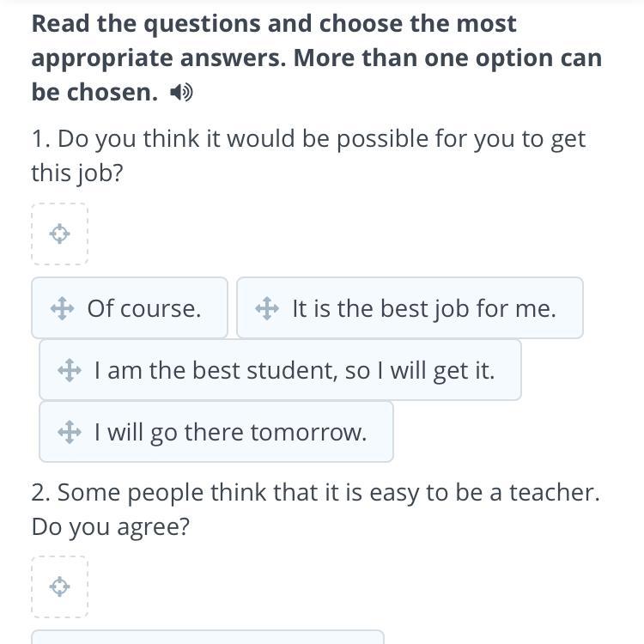
Task: Choose "It is the best job for me." answer
Action: point(424,308)
